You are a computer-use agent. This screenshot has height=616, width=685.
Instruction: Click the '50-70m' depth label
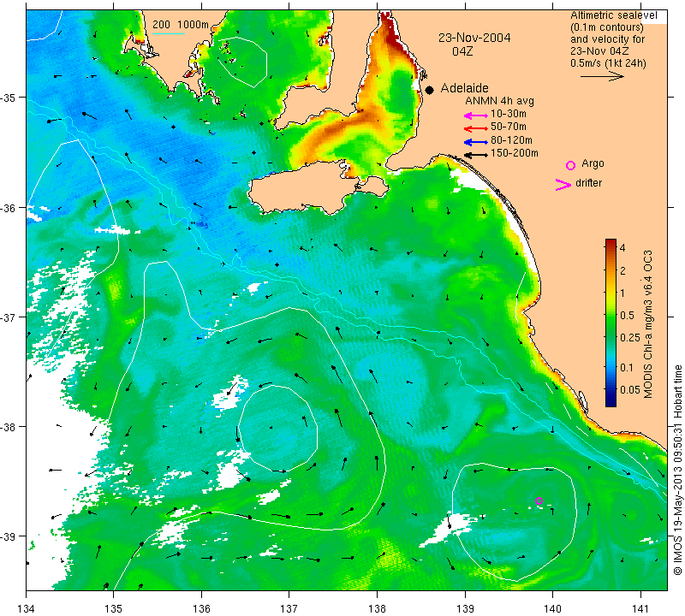(508, 127)
